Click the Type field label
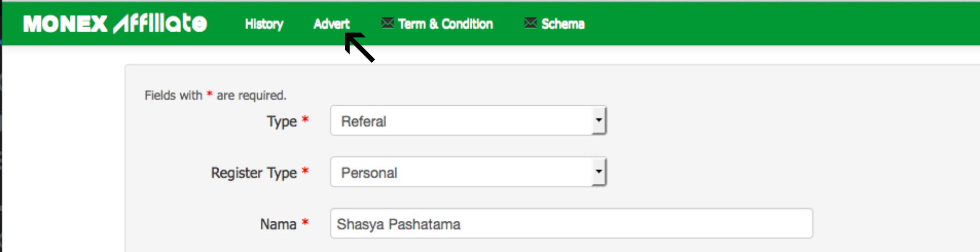This screenshot has width=980, height=252. click(282, 121)
